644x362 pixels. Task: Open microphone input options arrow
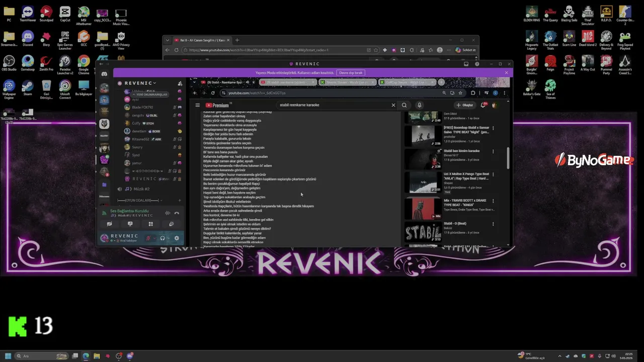[x=154, y=238]
